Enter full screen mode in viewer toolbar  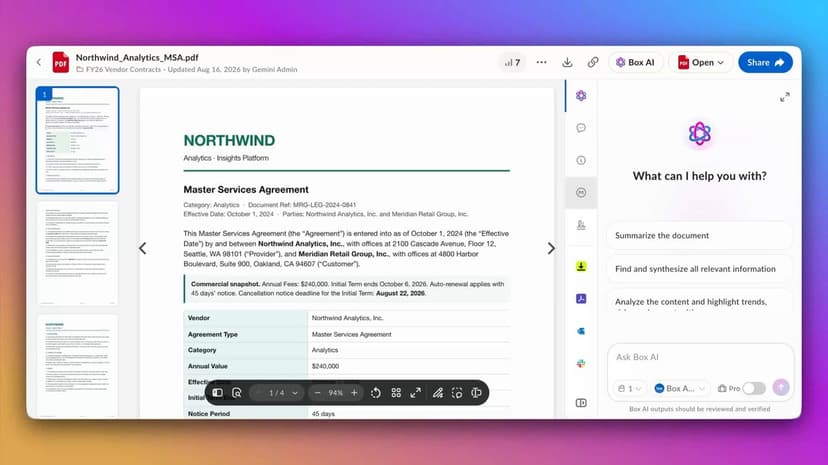click(x=416, y=393)
